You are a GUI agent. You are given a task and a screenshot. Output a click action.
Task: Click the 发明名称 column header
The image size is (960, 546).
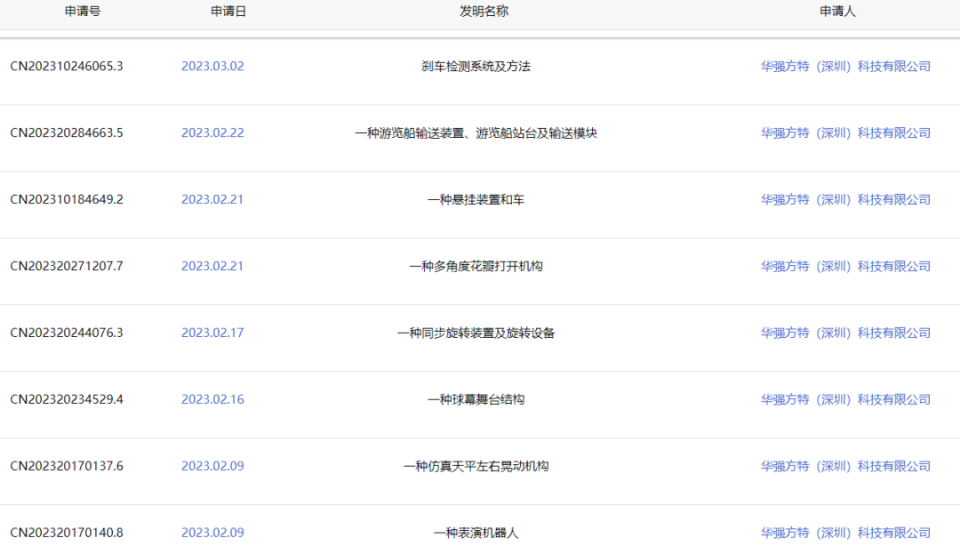click(x=484, y=11)
